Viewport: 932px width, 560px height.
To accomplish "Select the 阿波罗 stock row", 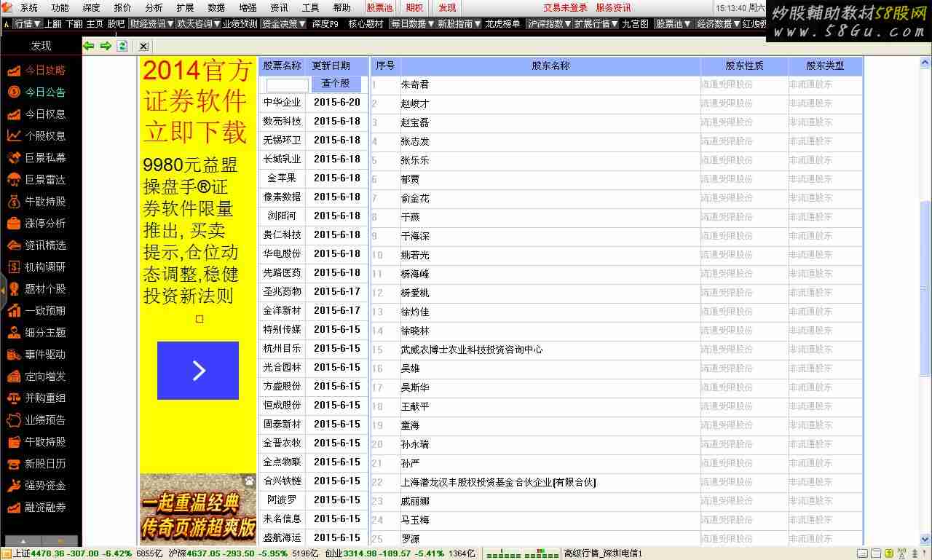I will [314, 500].
